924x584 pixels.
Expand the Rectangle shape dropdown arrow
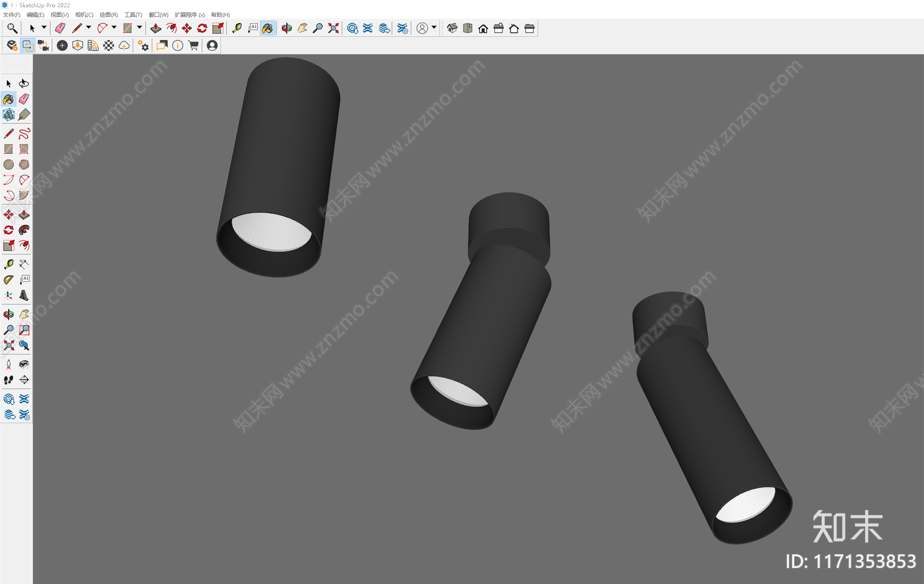(139, 28)
